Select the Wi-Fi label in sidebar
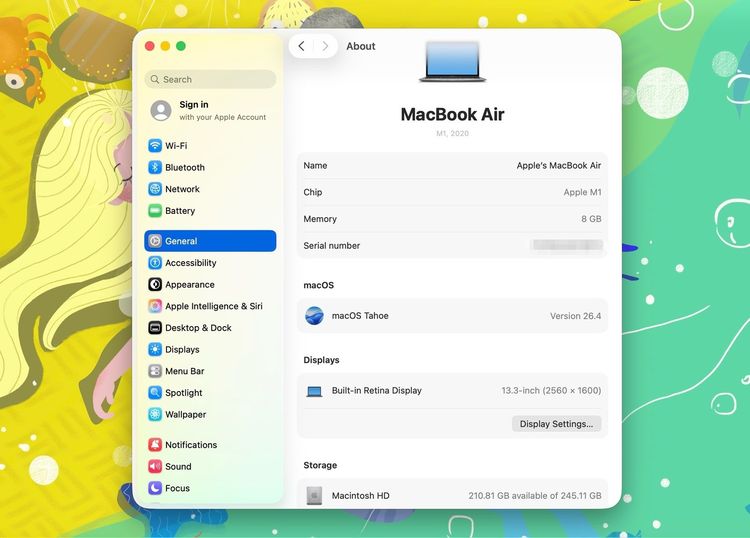This screenshot has height=538, width=750. pos(176,145)
